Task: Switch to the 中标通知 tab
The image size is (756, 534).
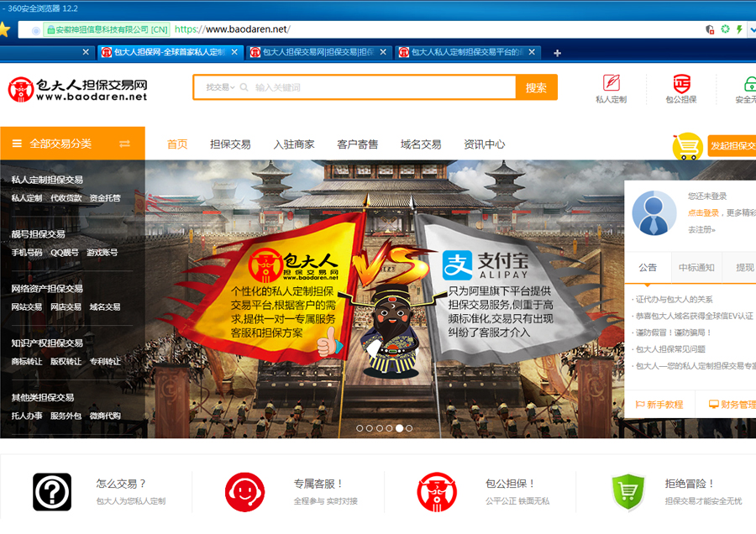Action: point(697,268)
